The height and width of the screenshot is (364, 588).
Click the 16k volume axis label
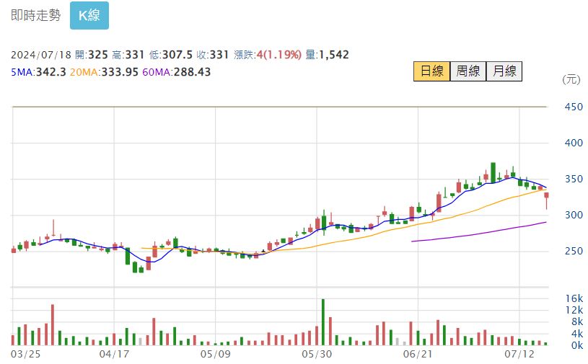[x=574, y=298]
